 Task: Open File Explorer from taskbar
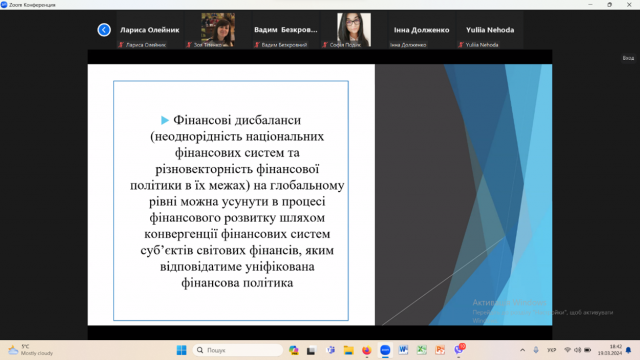[349, 350]
